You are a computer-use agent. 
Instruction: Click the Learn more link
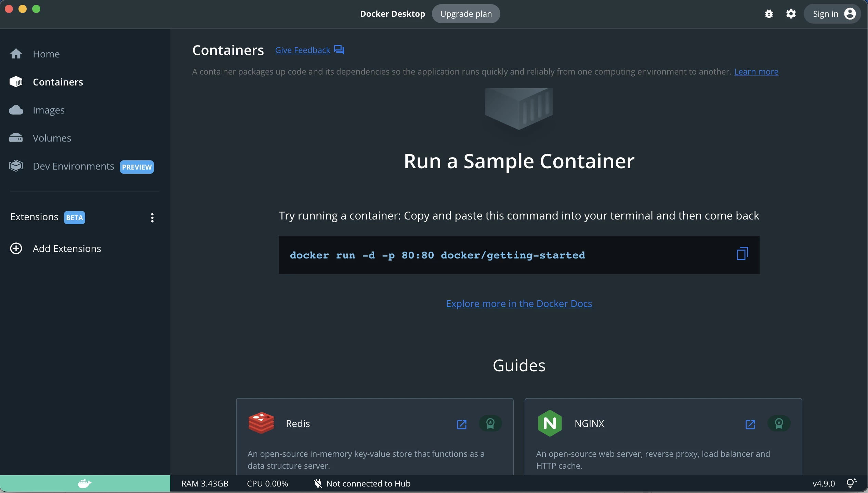coord(756,72)
